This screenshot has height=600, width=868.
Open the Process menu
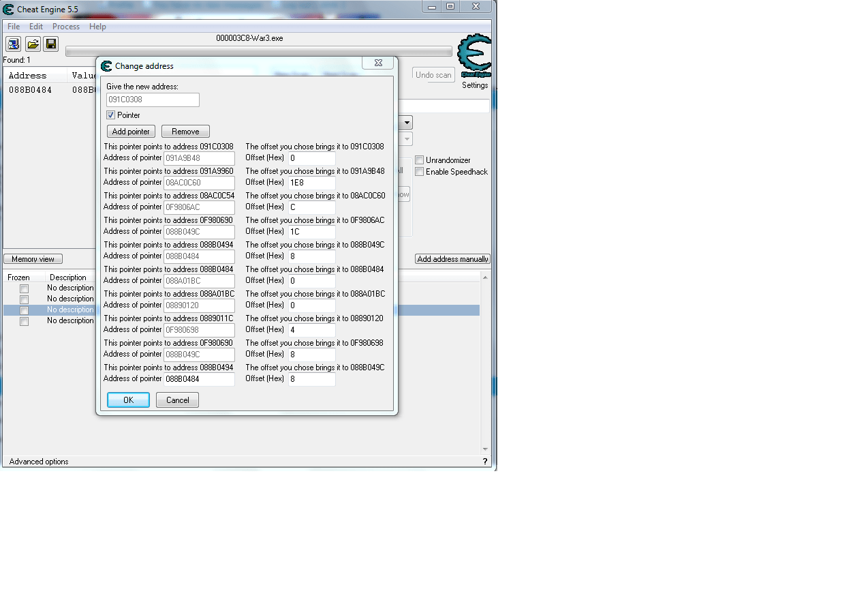point(66,27)
